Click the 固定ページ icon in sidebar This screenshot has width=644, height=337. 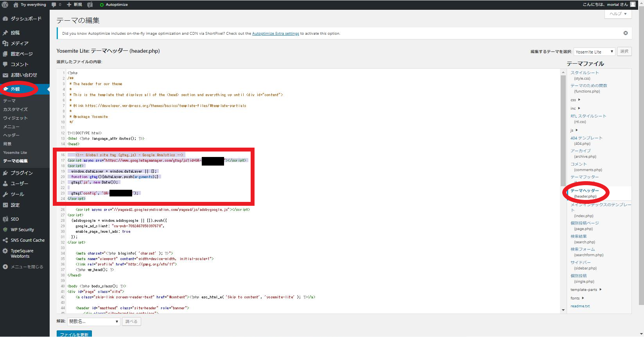coord(5,54)
